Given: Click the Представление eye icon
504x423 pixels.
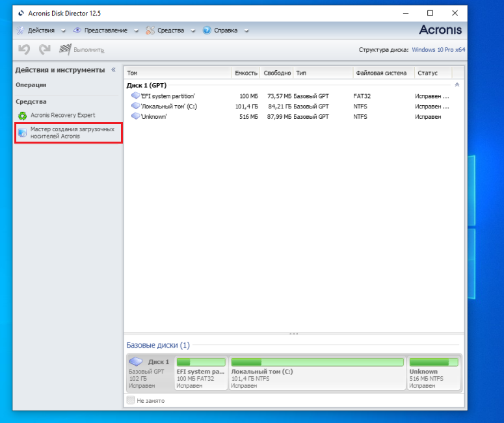Looking at the screenshot, I should click(x=77, y=30).
